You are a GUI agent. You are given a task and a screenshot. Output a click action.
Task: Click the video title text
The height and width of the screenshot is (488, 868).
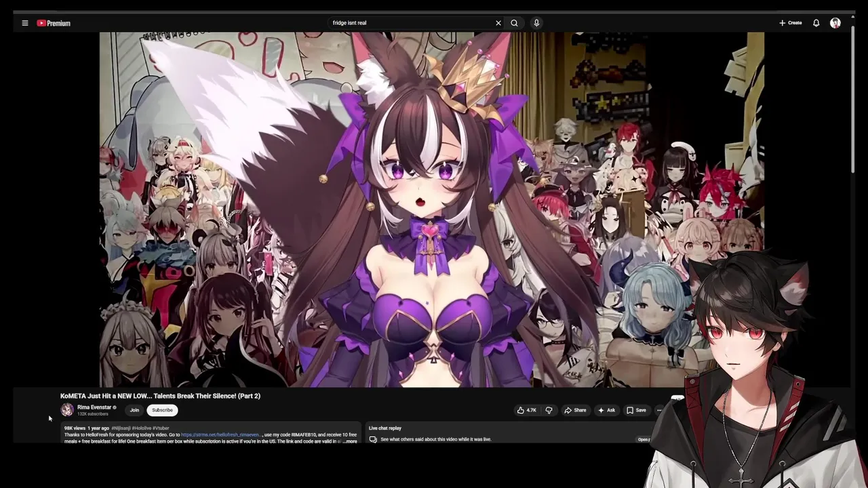tap(160, 396)
